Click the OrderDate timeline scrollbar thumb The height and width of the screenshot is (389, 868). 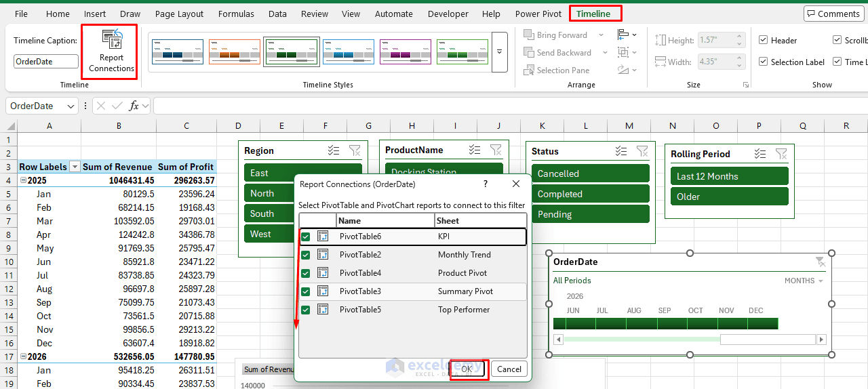[767, 340]
